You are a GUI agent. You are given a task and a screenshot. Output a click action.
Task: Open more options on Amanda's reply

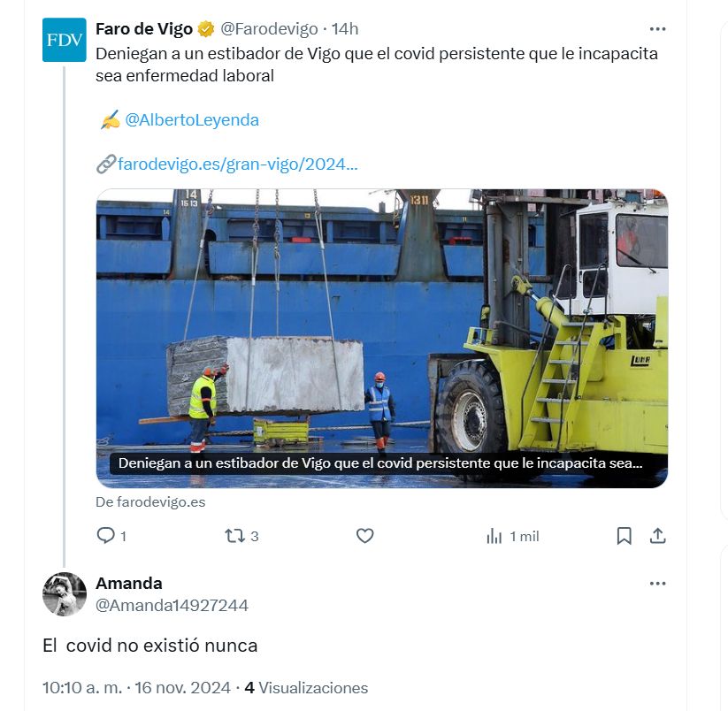657,584
